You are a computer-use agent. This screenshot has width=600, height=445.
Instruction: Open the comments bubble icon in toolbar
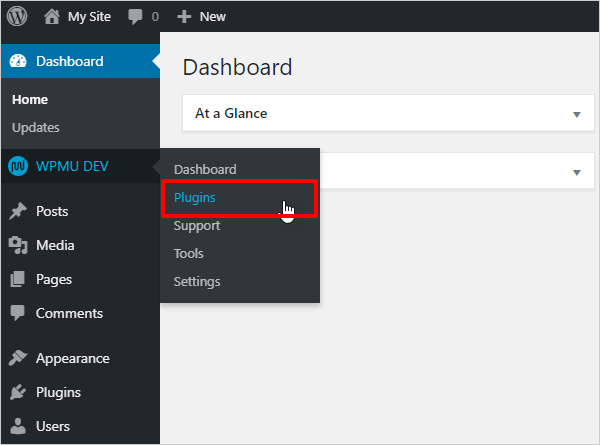tap(135, 16)
